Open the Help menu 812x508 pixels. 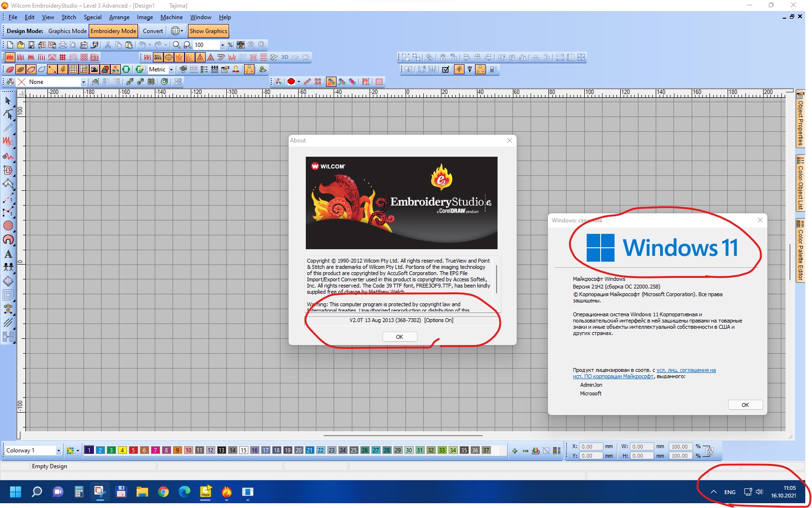tap(225, 17)
